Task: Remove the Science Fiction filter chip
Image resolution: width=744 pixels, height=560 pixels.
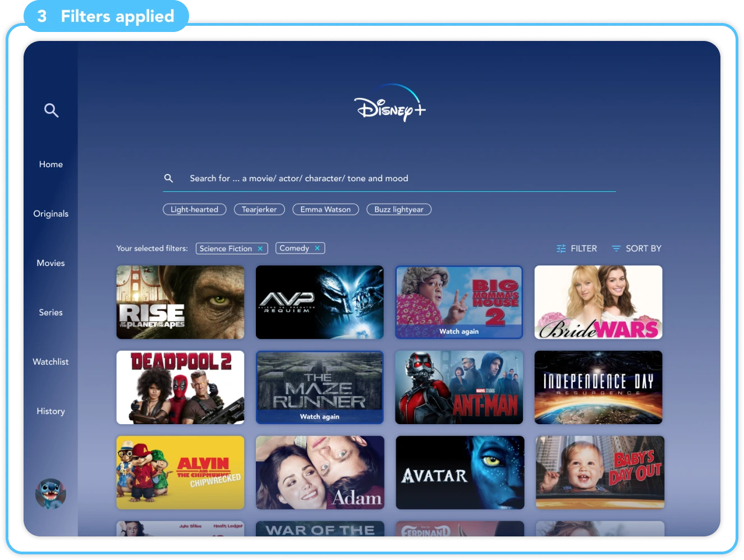Action: [x=260, y=249]
